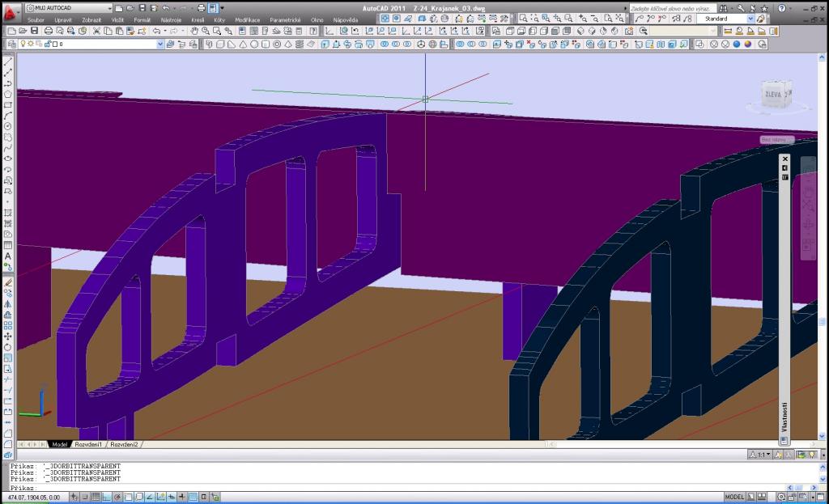
Task: Toggle the MODEL space status button
Action: point(734,497)
